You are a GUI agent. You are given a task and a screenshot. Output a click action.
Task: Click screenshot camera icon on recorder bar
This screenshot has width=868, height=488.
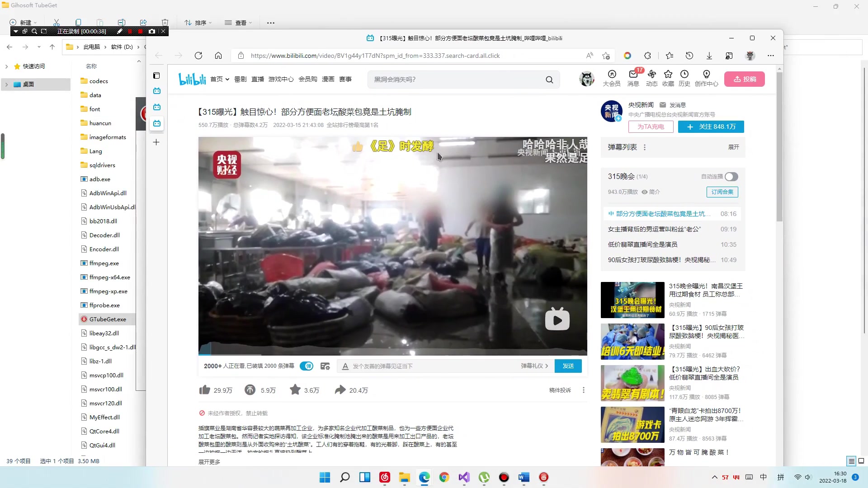coord(152,32)
